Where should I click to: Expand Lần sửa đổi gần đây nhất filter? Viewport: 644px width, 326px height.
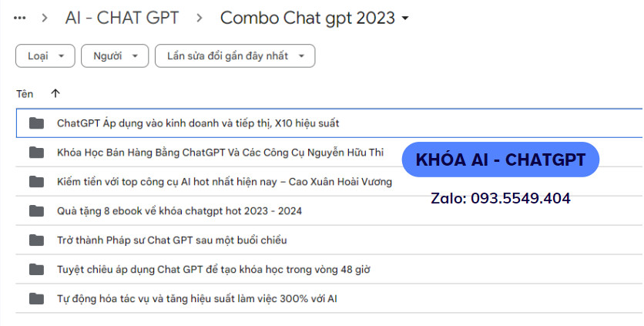coord(235,56)
